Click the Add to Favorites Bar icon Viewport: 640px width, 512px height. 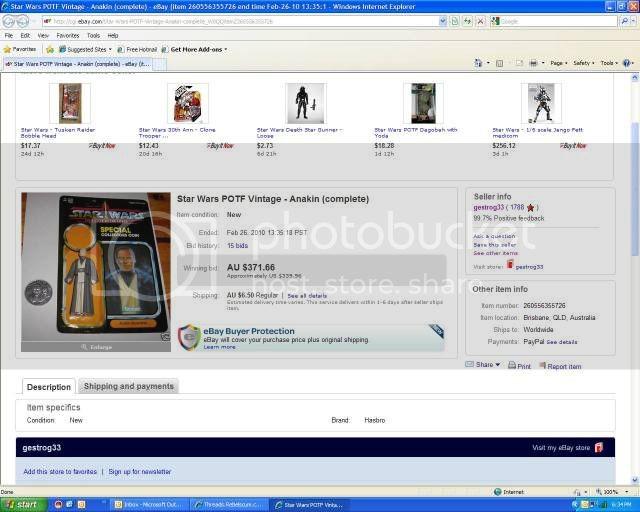coord(50,49)
